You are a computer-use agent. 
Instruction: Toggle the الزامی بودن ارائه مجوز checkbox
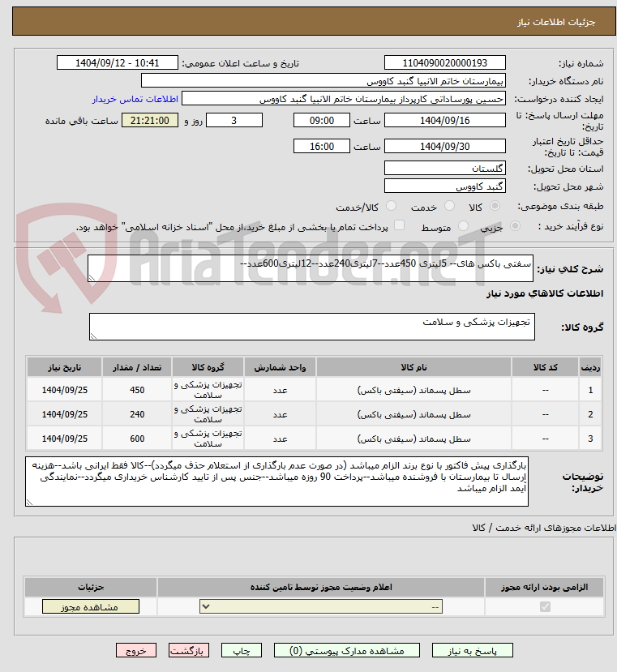(545, 607)
